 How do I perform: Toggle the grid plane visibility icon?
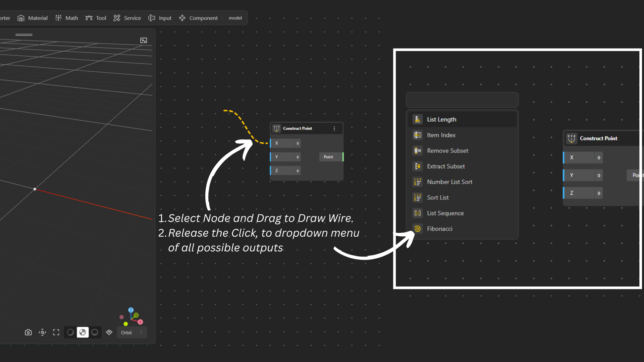coord(109,332)
